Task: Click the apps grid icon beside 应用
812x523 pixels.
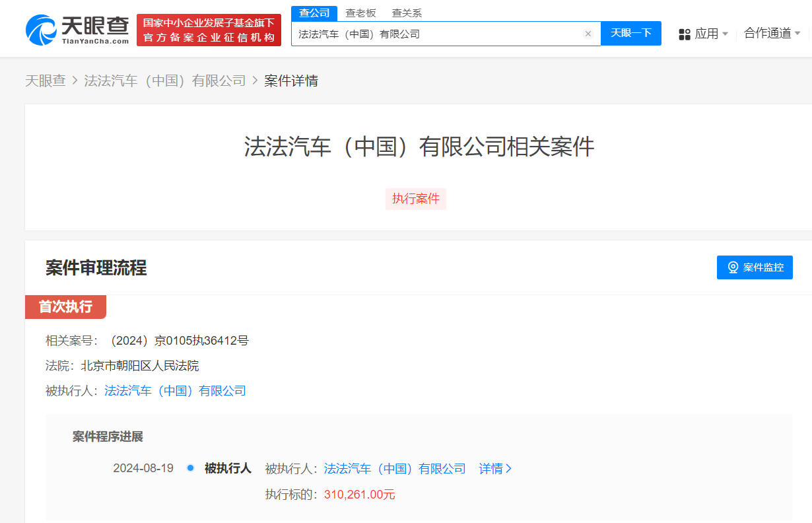Action: (684, 34)
